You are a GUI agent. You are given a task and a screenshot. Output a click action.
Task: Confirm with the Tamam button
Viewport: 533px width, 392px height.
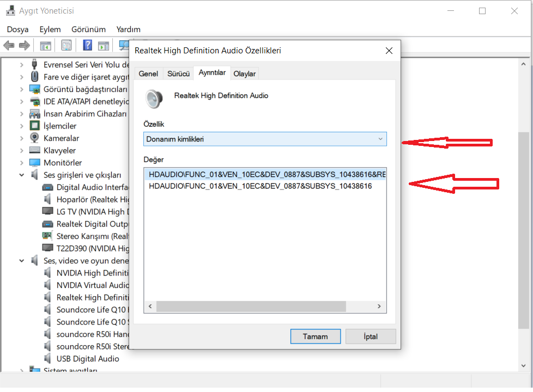[316, 336]
